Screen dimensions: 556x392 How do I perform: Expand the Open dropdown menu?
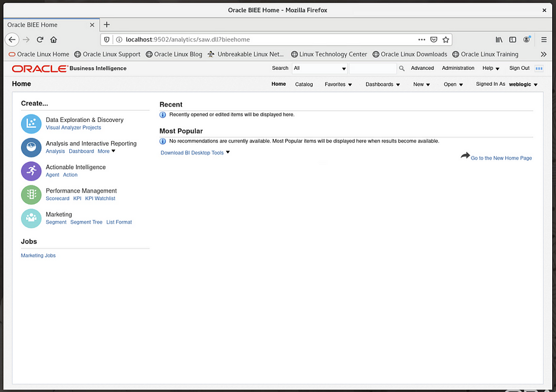[x=453, y=84]
